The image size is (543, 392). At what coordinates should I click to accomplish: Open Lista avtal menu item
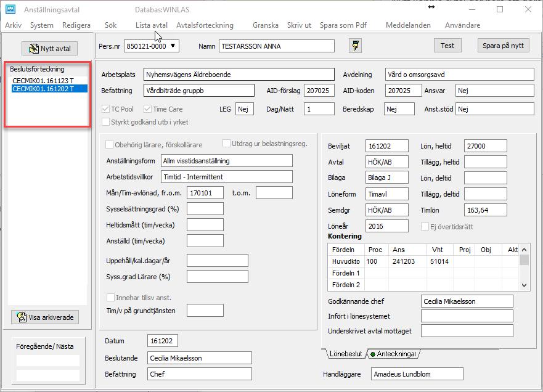pyautogui.click(x=152, y=25)
